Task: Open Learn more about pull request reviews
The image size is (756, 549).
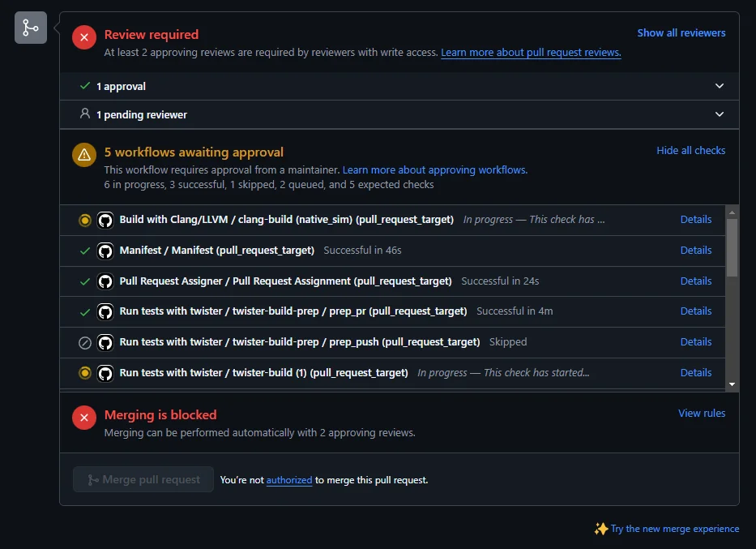Action: [x=531, y=53]
